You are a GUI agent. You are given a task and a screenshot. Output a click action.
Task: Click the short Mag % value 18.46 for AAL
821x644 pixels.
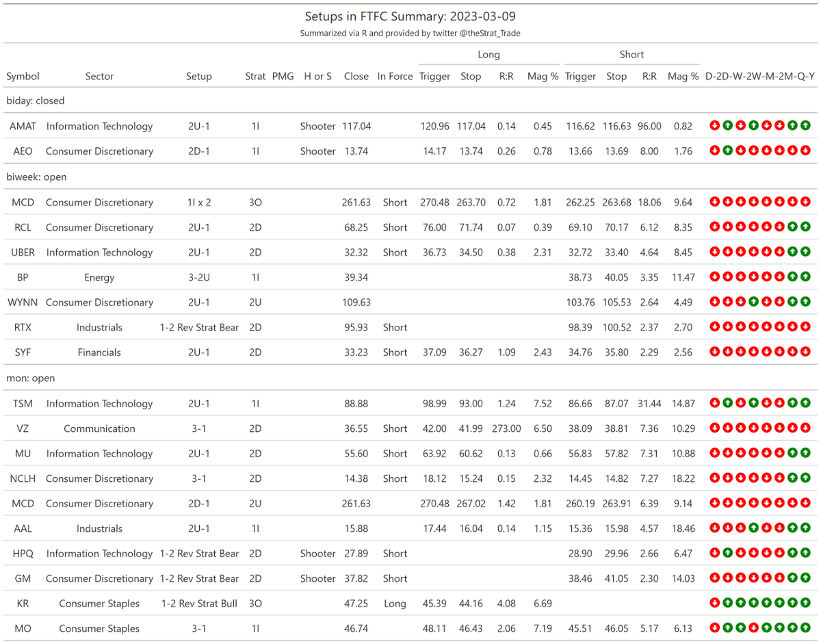tap(683, 528)
